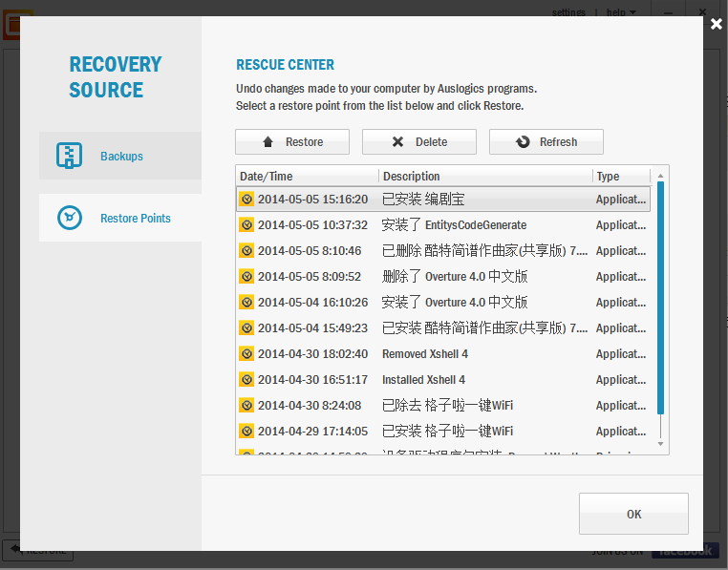728x570 pixels.
Task: Click the icon beside Removed Xshell 4
Action: tap(246, 354)
